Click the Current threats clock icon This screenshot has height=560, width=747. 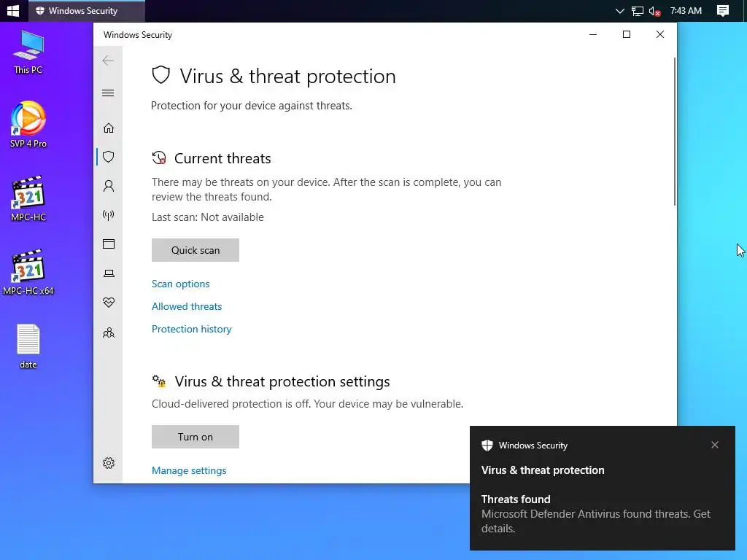click(159, 157)
